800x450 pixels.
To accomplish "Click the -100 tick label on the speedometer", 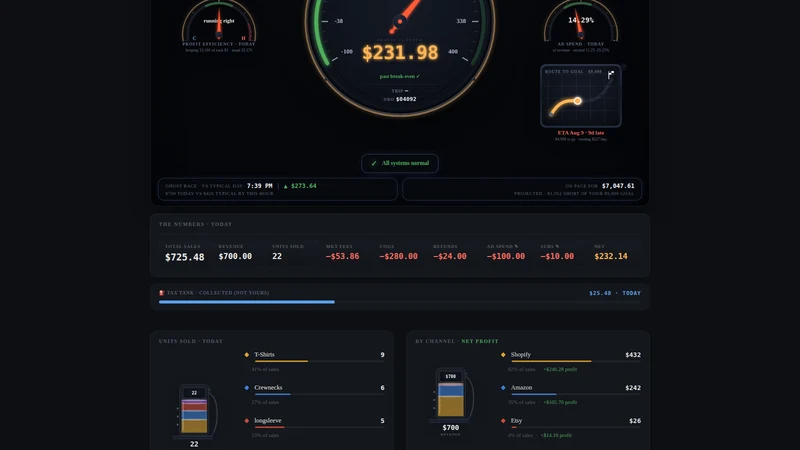I will click(347, 52).
